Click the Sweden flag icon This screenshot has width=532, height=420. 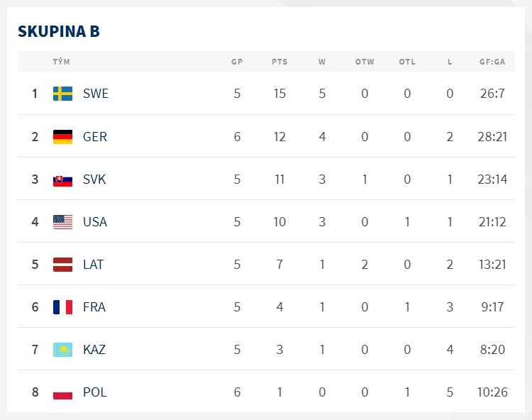62,94
